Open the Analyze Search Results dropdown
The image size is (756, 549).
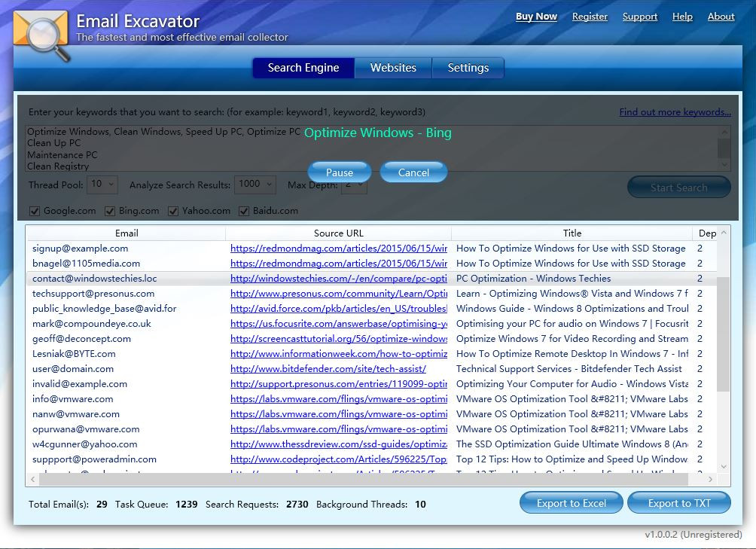255,184
